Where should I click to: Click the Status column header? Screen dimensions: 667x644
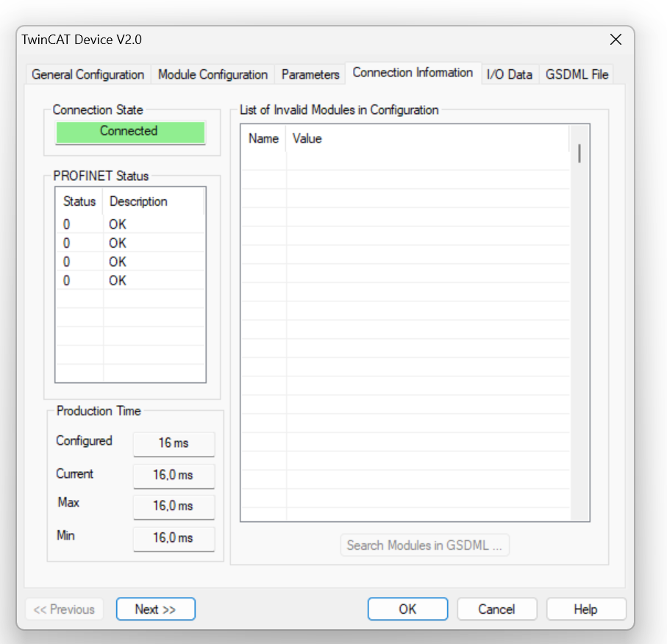(x=79, y=201)
